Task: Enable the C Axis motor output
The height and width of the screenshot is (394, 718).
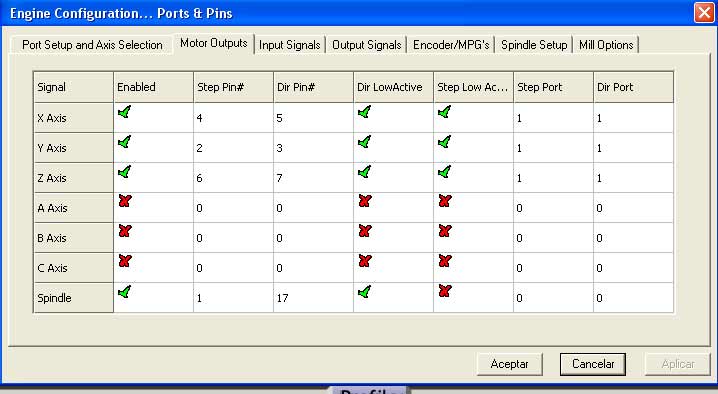Action: [125, 261]
